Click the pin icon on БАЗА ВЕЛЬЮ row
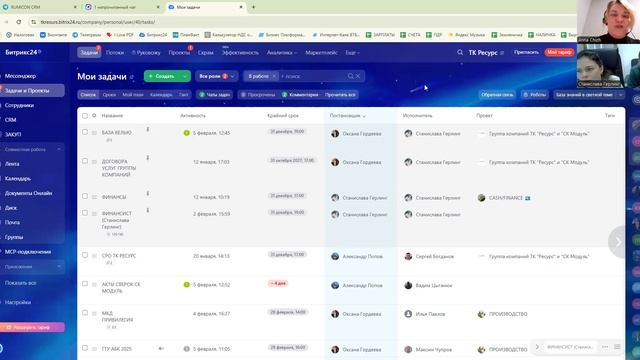 pyautogui.click(x=148, y=129)
